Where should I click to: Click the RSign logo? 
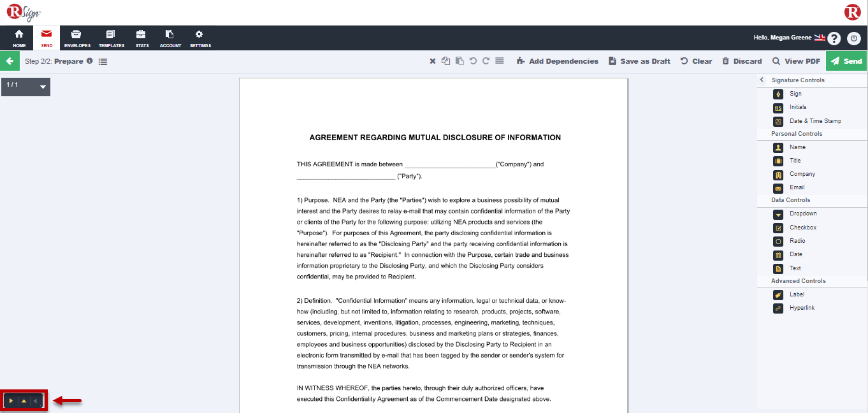[x=24, y=12]
